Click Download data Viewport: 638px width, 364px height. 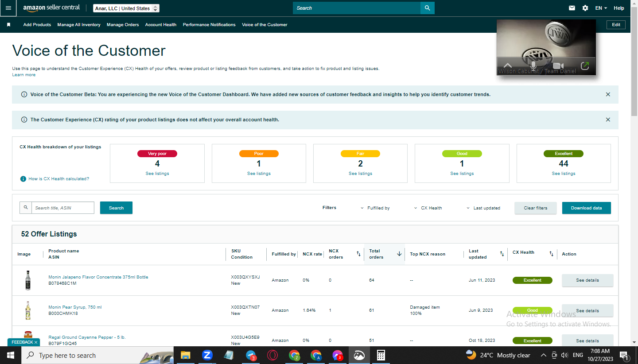pyautogui.click(x=587, y=208)
